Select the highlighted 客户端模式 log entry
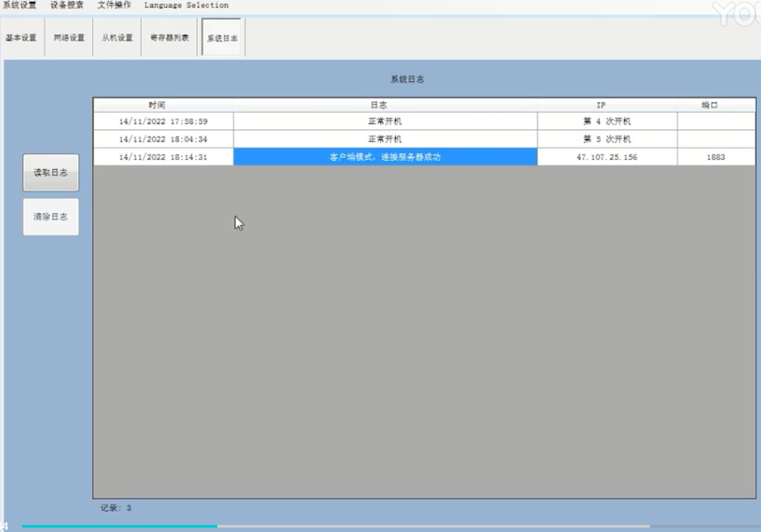Viewport: 761px width, 532px height. pos(384,157)
